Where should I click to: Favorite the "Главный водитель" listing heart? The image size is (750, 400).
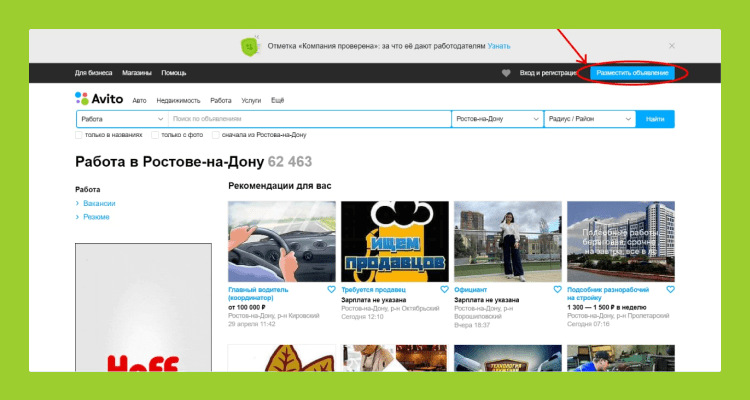tap(332, 289)
